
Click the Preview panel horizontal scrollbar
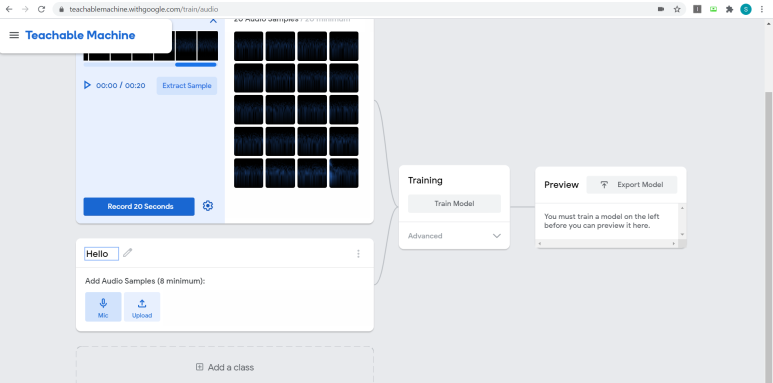tap(607, 243)
